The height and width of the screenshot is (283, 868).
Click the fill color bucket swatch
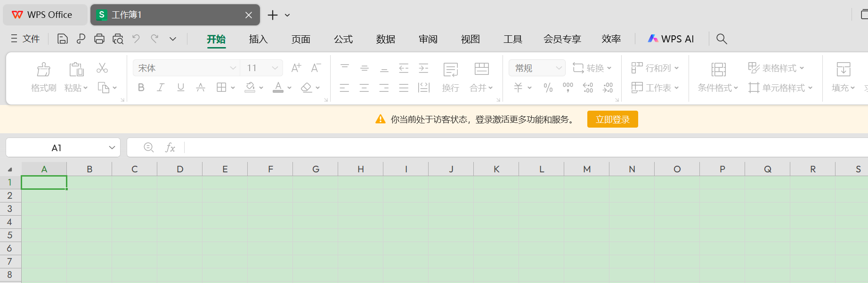click(250, 88)
